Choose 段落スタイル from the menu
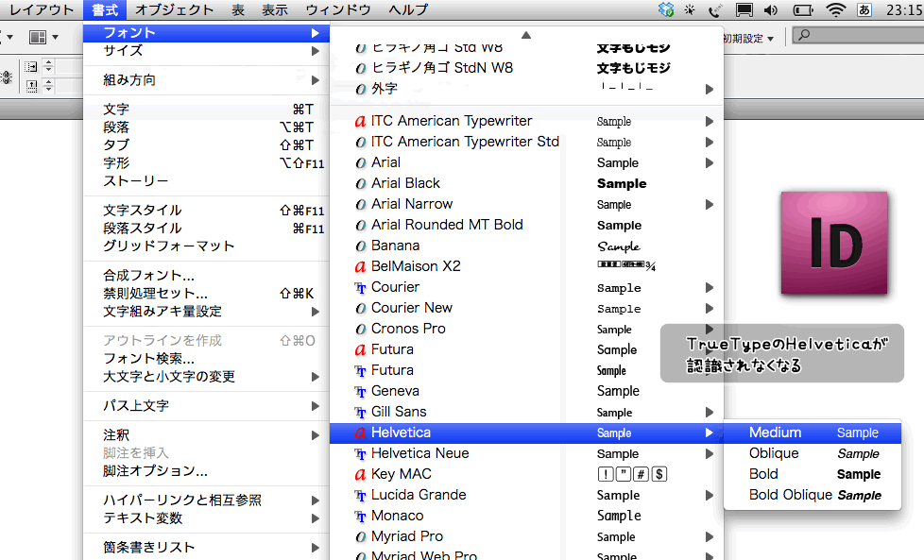This screenshot has width=924, height=560. click(206, 228)
